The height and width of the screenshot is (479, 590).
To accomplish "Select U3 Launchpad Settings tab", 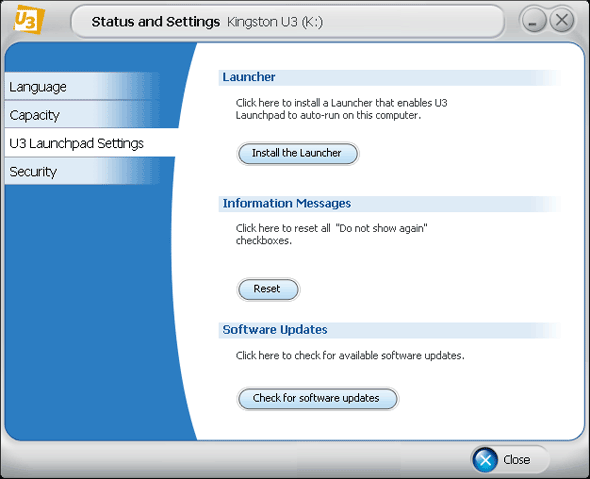I will tap(90, 143).
